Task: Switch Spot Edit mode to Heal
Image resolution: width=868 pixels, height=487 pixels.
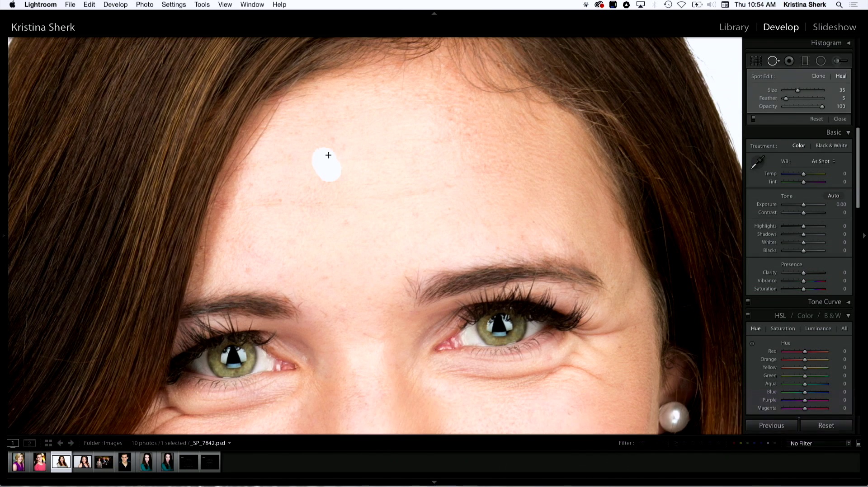Action: pyautogui.click(x=841, y=76)
